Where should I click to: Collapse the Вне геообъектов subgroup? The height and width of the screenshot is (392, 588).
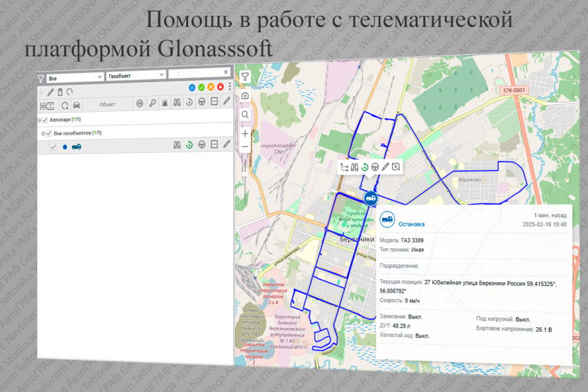[44, 133]
